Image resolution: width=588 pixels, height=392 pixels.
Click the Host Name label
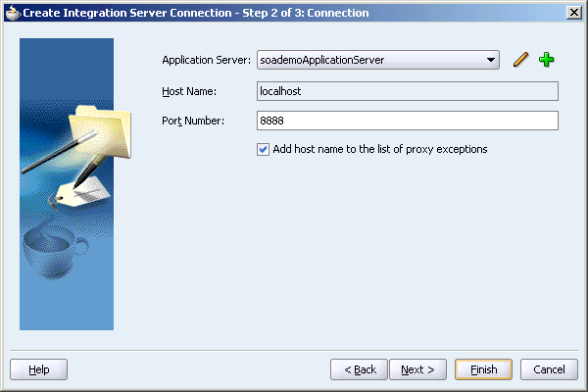[x=189, y=91]
